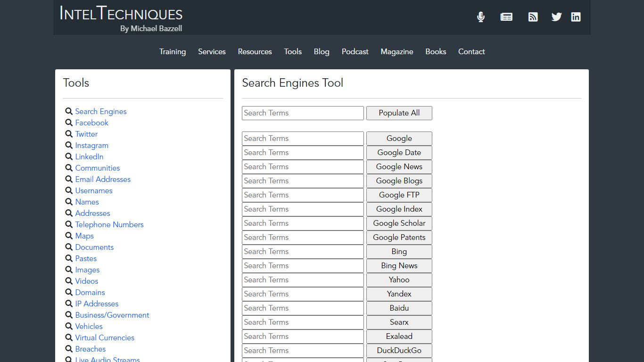644x362 pixels.
Task: Open the Services menu item
Action: 212,52
